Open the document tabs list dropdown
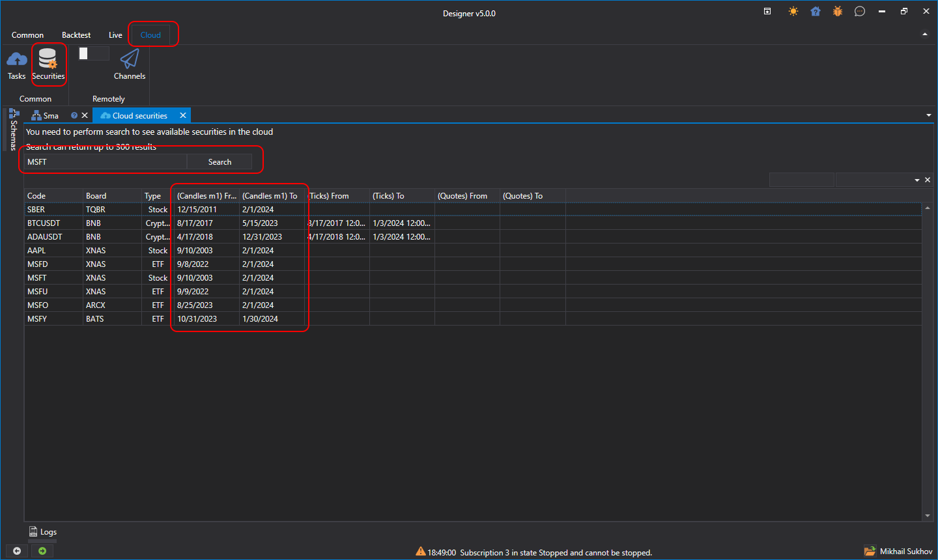 pos(929,115)
